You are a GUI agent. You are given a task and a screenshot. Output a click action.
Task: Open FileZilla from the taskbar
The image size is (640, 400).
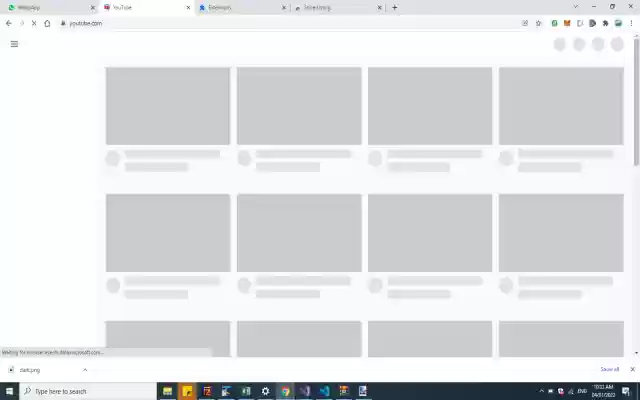(207, 391)
